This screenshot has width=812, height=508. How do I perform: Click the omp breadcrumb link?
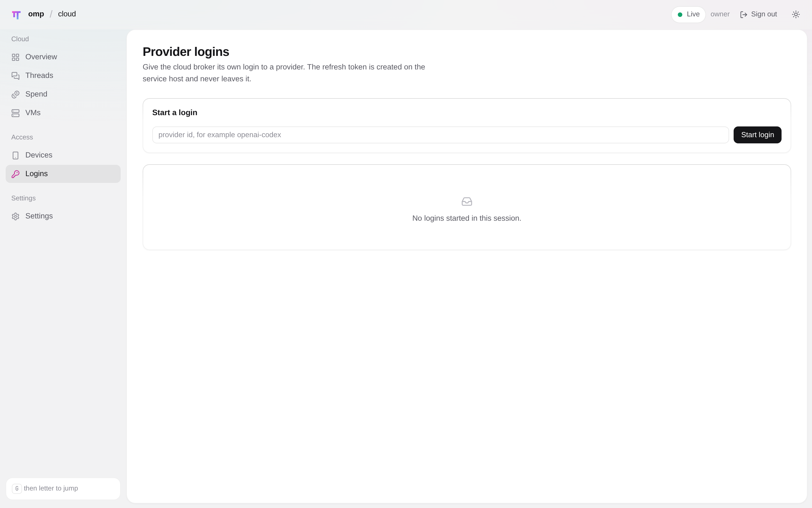click(x=36, y=14)
